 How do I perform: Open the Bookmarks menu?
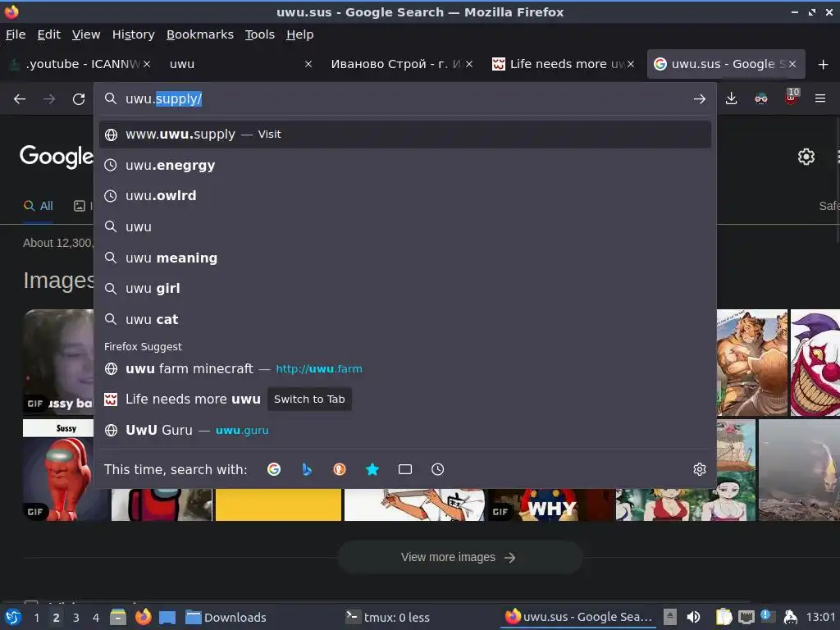[x=200, y=34]
